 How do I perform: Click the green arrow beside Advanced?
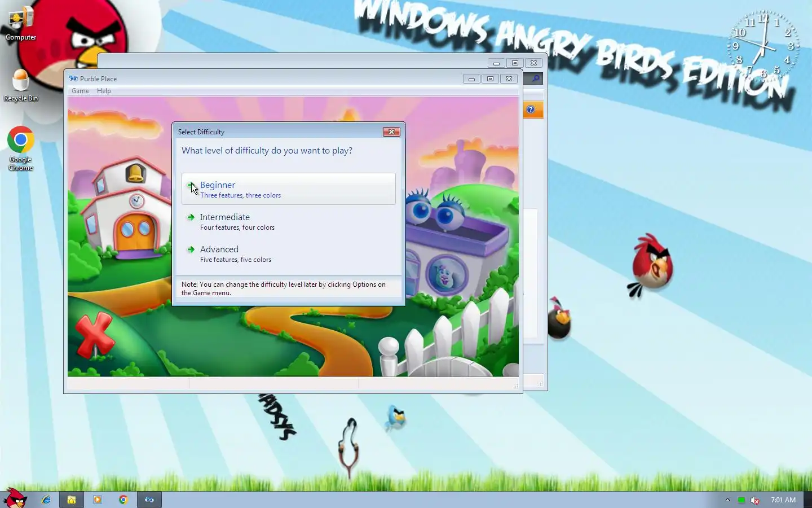(x=191, y=249)
